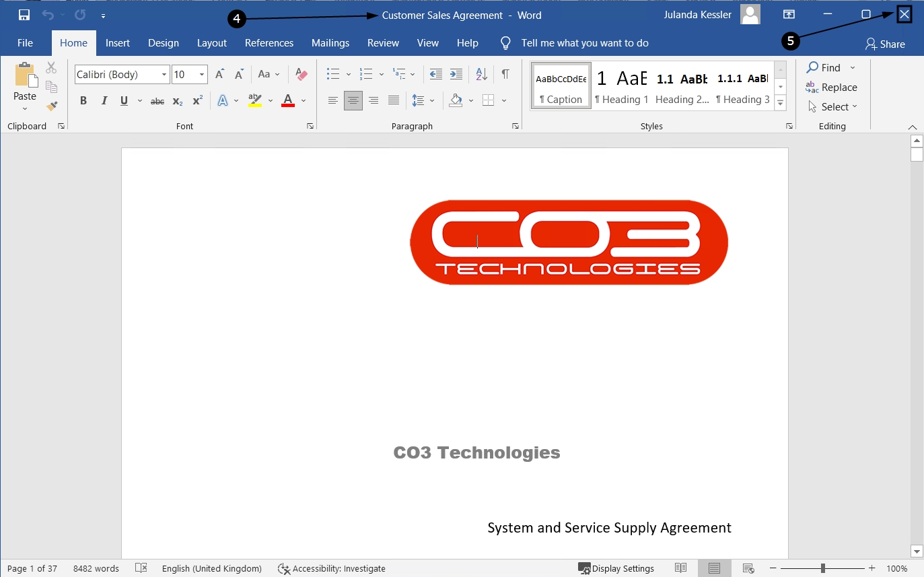This screenshot has height=577, width=924.
Task: Toggle bold formatting
Action: coord(83,101)
